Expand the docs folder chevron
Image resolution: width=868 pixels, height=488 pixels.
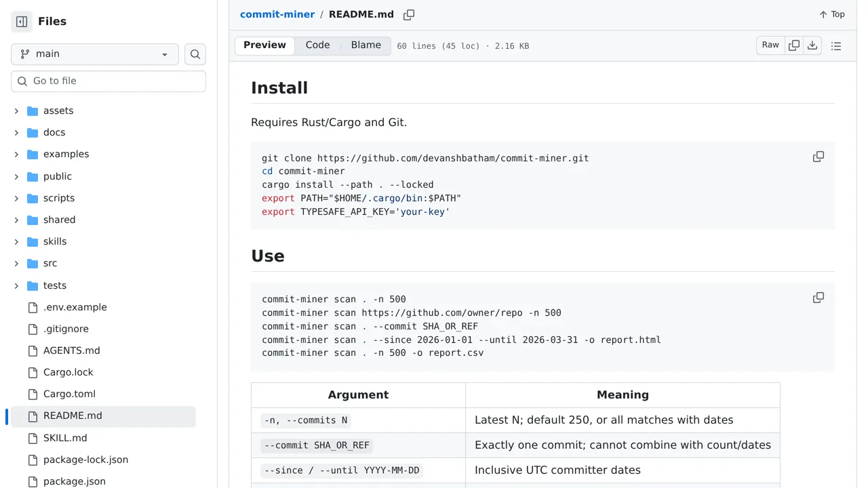(16, 132)
